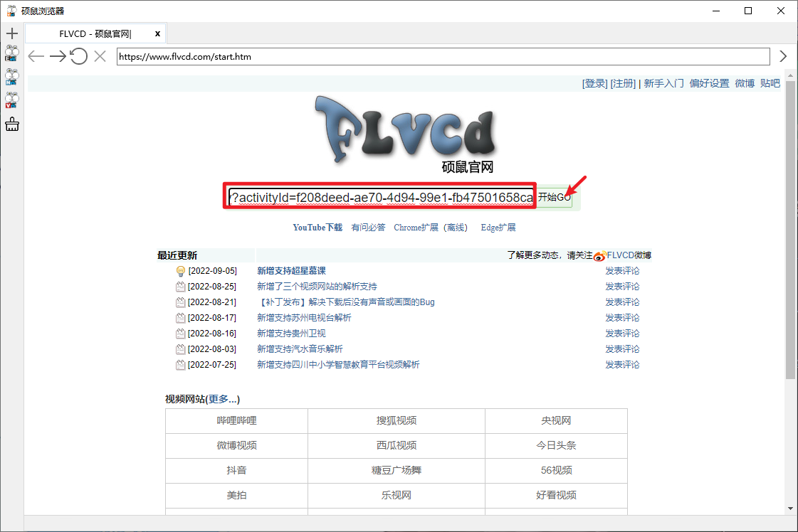
Task: Click 发表评论 for the 2022-09-05 entry
Action: click(622, 271)
